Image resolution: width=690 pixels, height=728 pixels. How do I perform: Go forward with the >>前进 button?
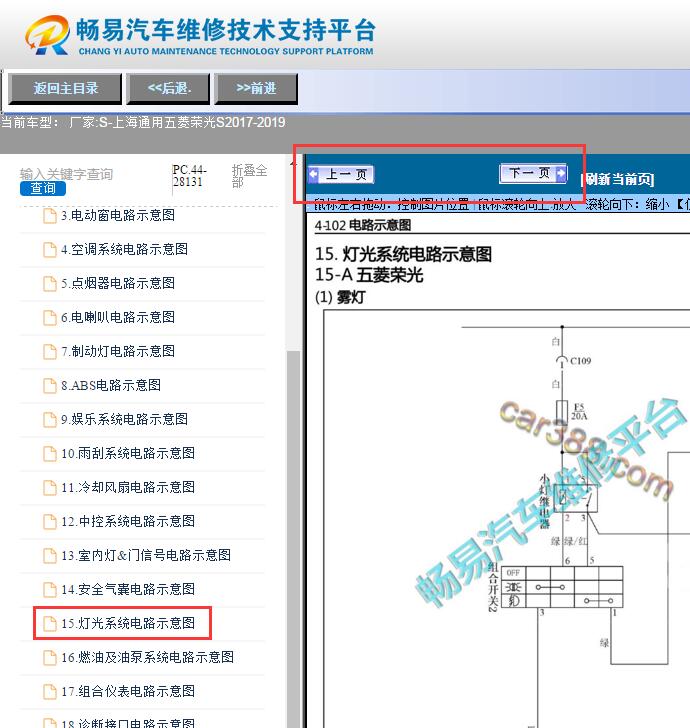tap(256, 88)
